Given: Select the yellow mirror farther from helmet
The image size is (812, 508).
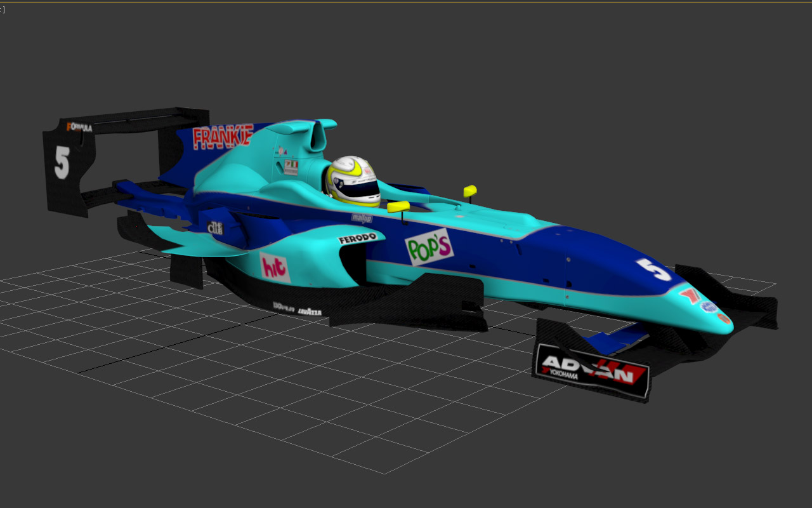Looking at the screenshot, I should pos(470,190).
